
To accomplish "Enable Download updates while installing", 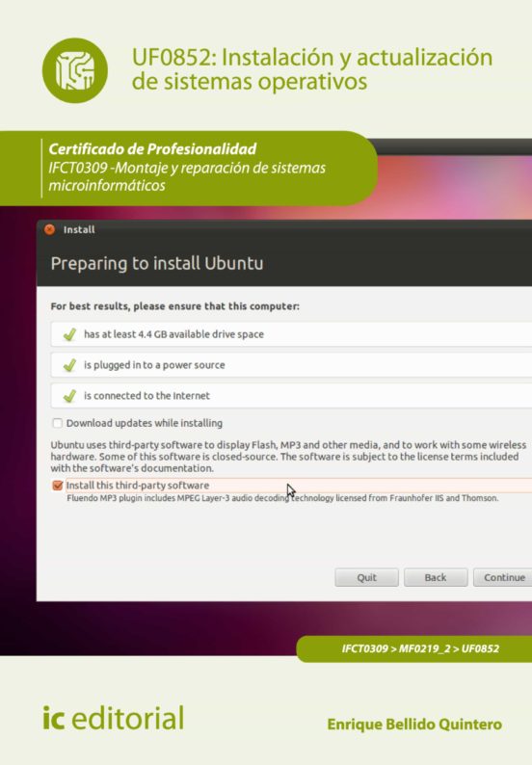I will click(58, 423).
